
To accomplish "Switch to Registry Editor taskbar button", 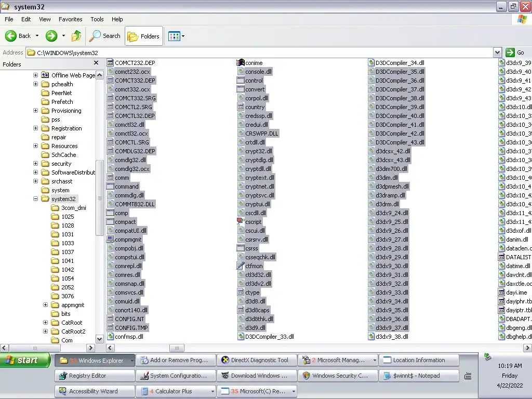I will [95, 376].
